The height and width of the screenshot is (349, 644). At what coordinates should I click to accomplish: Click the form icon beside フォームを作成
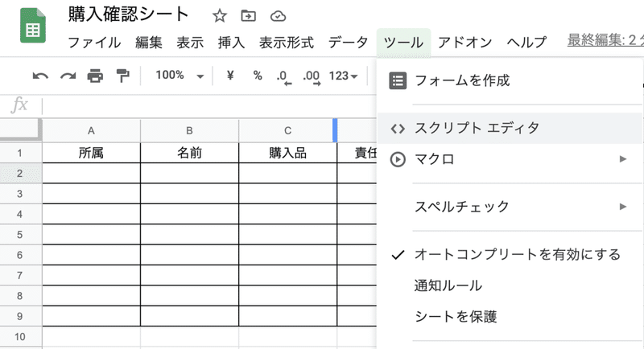[398, 80]
